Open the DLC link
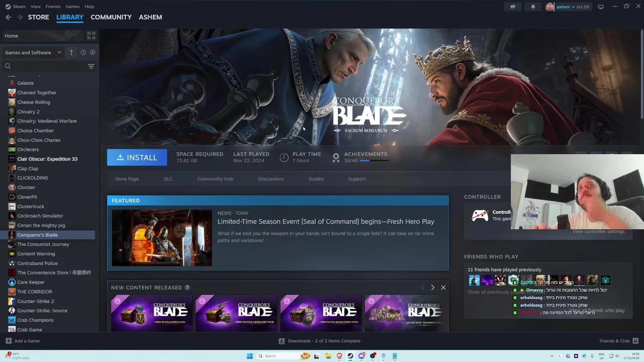644x362 pixels. (x=168, y=179)
